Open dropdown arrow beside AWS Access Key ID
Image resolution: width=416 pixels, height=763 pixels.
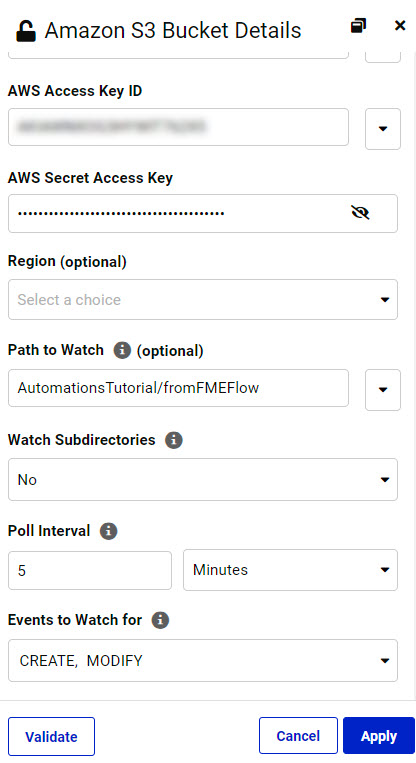click(x=383, y=128)
